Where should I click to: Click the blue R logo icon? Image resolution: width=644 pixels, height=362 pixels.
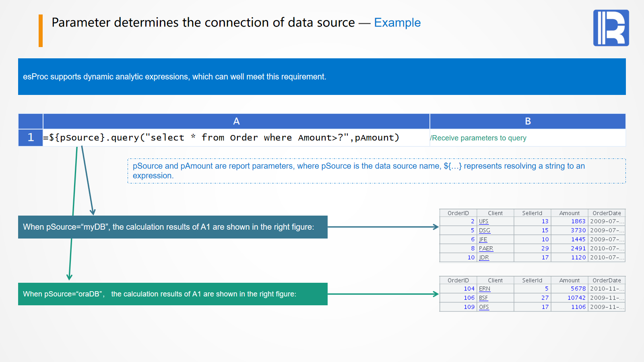611,28
